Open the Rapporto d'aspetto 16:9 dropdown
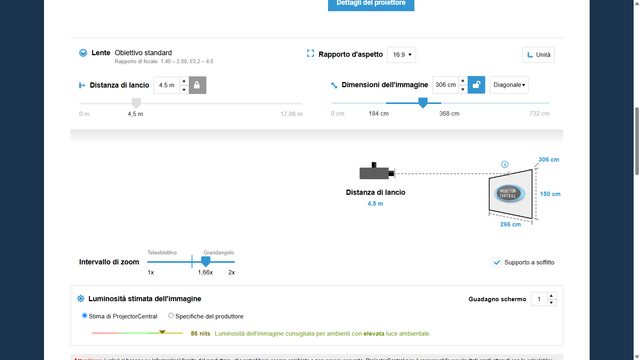 click(401, 55)
